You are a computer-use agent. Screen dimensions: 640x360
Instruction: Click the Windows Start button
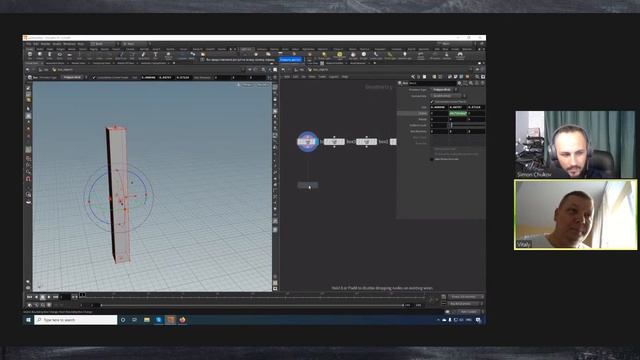click(28, 320)
